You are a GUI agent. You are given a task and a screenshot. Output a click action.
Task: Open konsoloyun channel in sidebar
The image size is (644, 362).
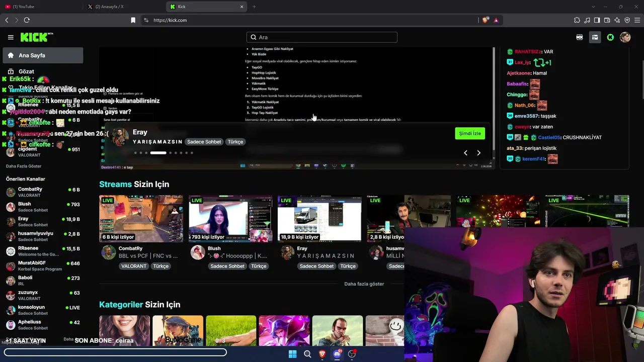coord(43,310)
